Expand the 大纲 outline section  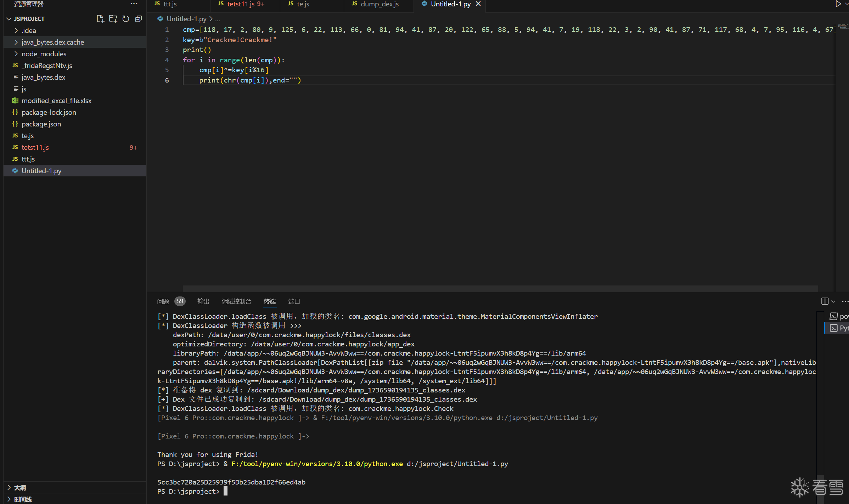click(19, 488)
